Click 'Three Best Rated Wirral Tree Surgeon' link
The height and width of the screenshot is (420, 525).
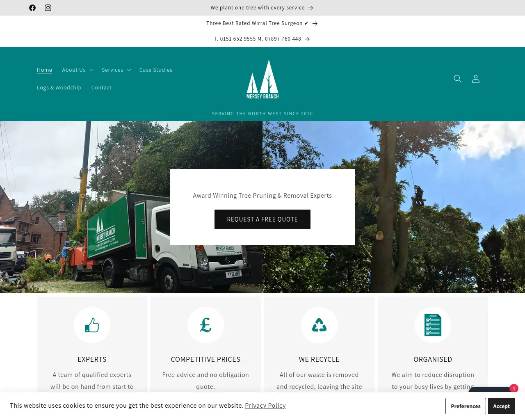point(262,23)
